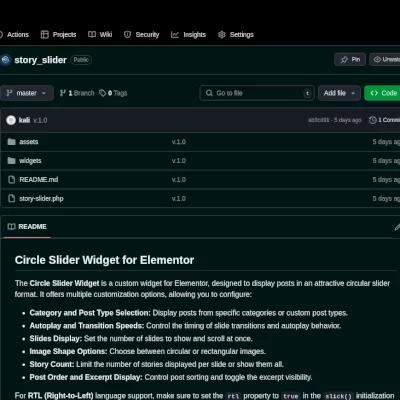400x400 pixels.
Task: Open the master branch dropdown
Action: (x=27, y=93)
